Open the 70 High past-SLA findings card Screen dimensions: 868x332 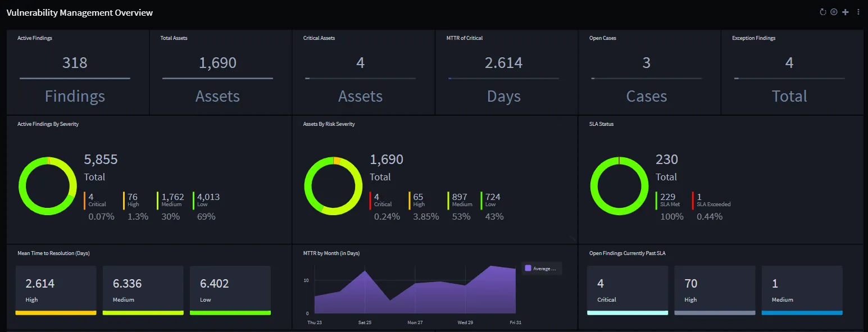click(715, 290)
